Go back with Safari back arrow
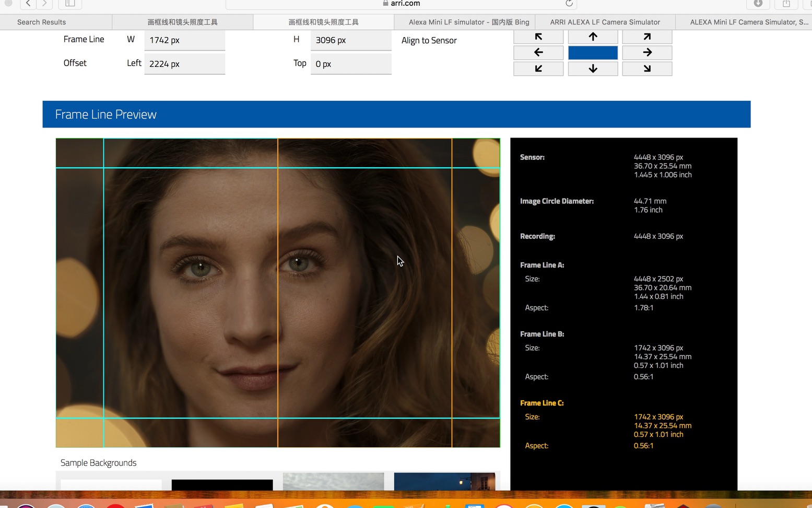This screenshot has width=812, height=508. [28, 4]
